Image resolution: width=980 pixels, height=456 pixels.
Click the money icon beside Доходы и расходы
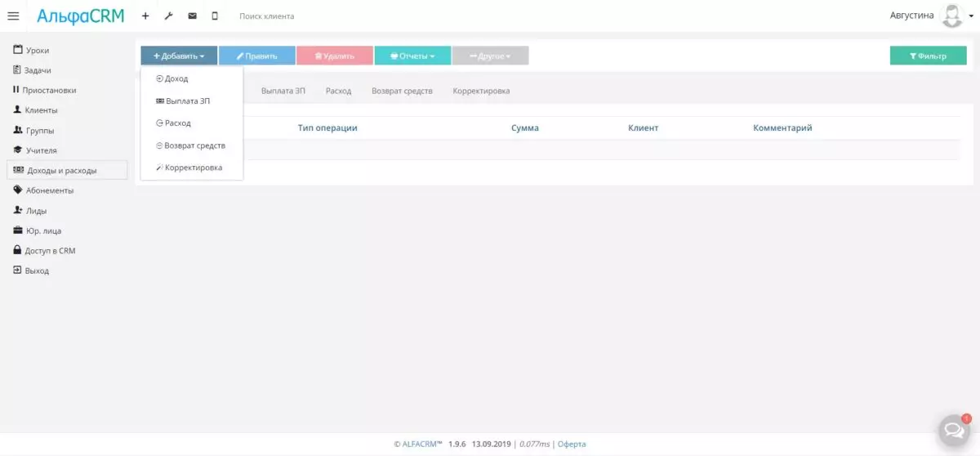click(x=19, y=170)
